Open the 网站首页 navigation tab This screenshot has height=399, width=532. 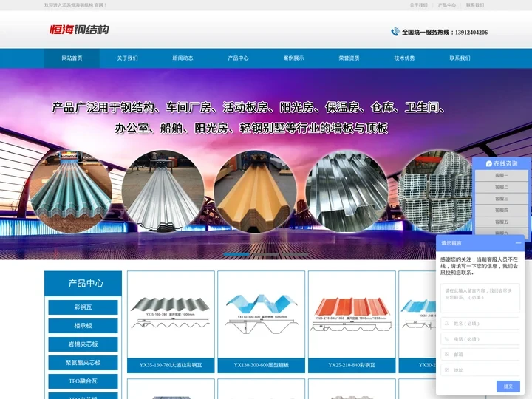coord(72,58)
